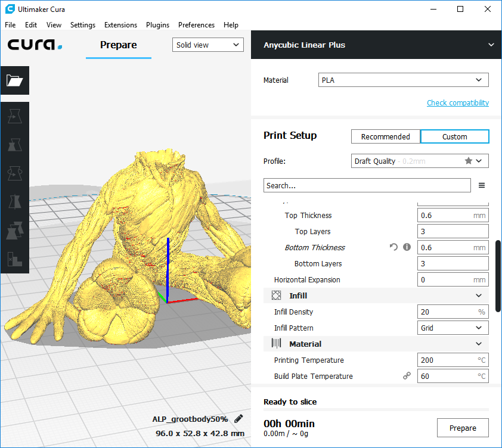Image resolution: width=502 pixels, height=448 pixels.
Task: Click link icon beside Build Plate Temperature
Action: pyautogui.click(x=407, y=376)
